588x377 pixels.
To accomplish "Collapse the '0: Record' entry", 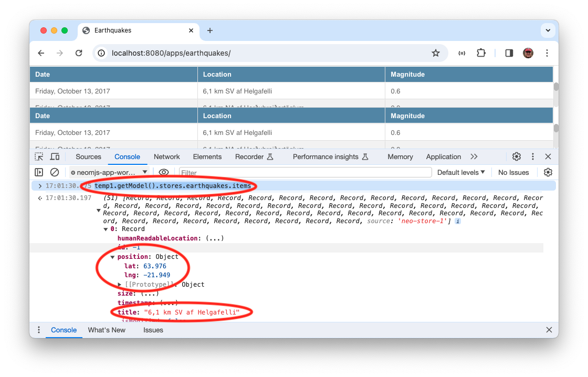I will click(106, 229).
